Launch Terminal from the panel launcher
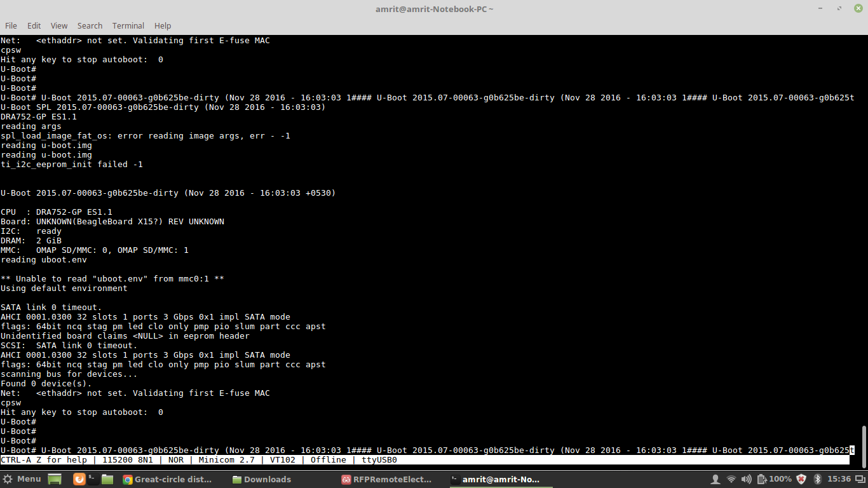Screen dimensions: 868x488 (93, 479)
